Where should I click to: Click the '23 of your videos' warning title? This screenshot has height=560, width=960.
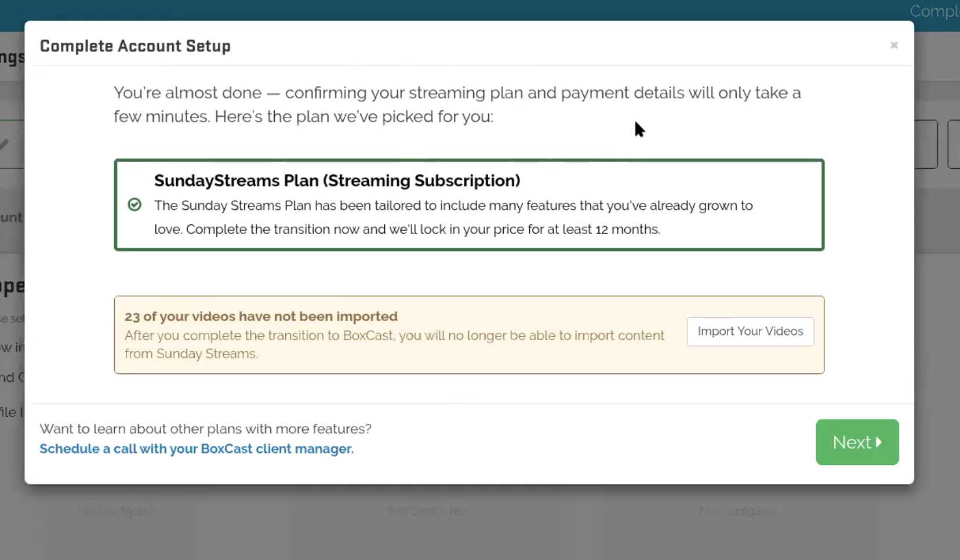(x=261, y=317)
